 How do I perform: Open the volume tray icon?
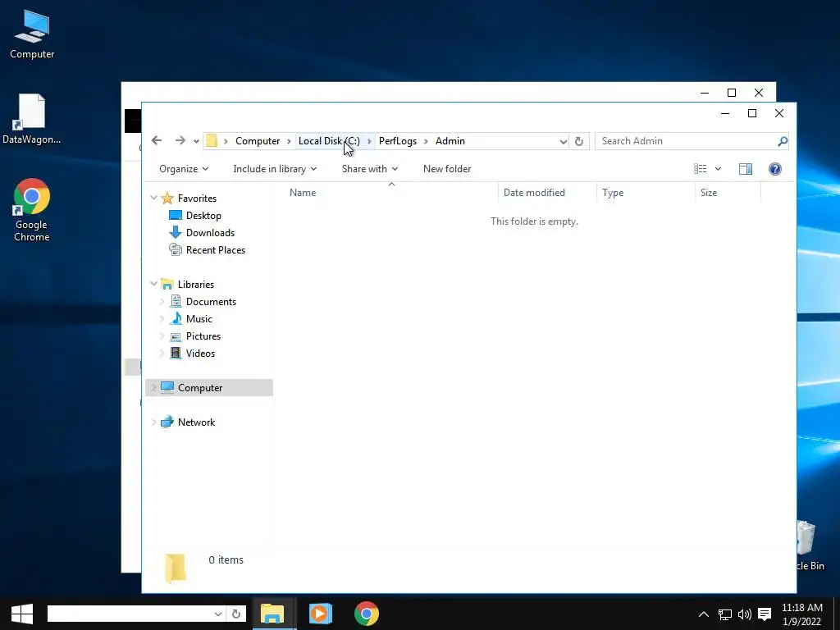pyautogui.click(x=745, y=614)
